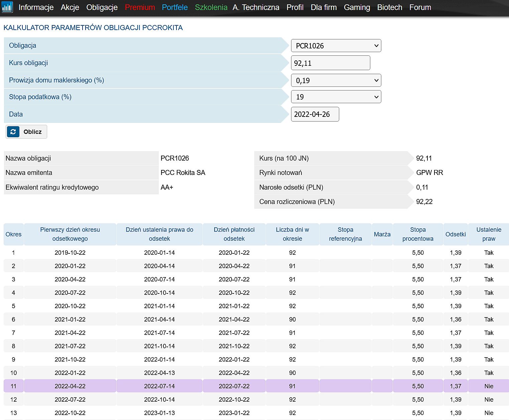This screenshot has width=509, height=420.
Task: Click rights date 2021-10-14 in period 8
Action: click(159, 346)
